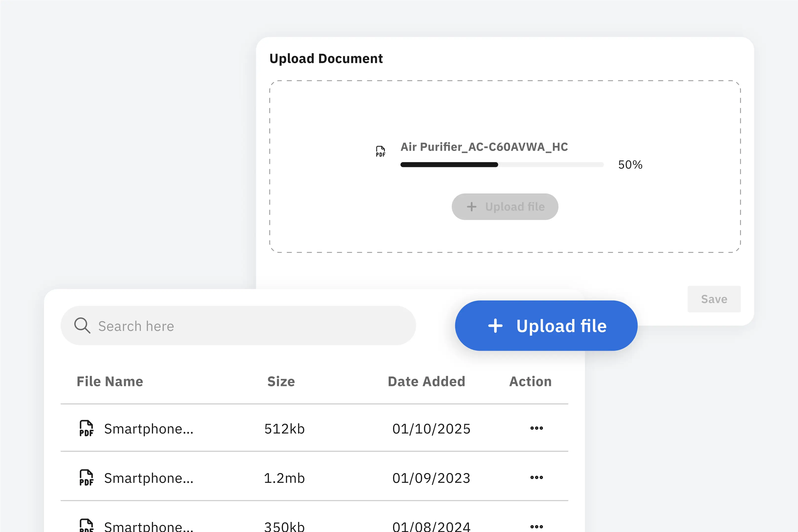798x532 pixels.
Task: Open three-dot actions for 01/10/2025 file
Action: [x=537, y=428]
